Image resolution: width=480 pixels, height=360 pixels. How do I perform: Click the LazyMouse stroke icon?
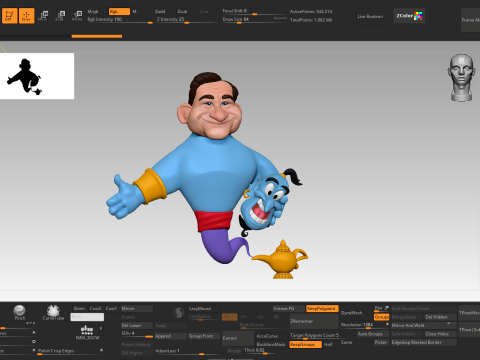(179, 312)
